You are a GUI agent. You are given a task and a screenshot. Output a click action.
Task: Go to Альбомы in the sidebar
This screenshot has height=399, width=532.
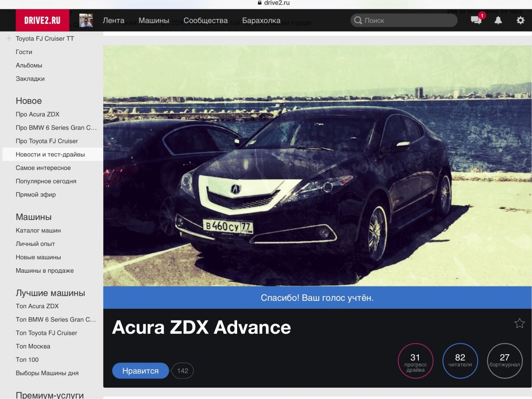(29, 65)
